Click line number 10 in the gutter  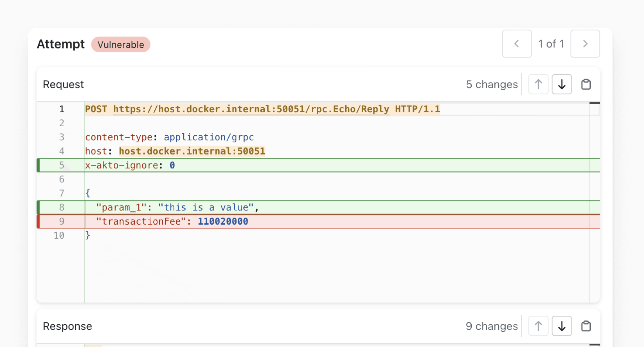click(59, 235)
